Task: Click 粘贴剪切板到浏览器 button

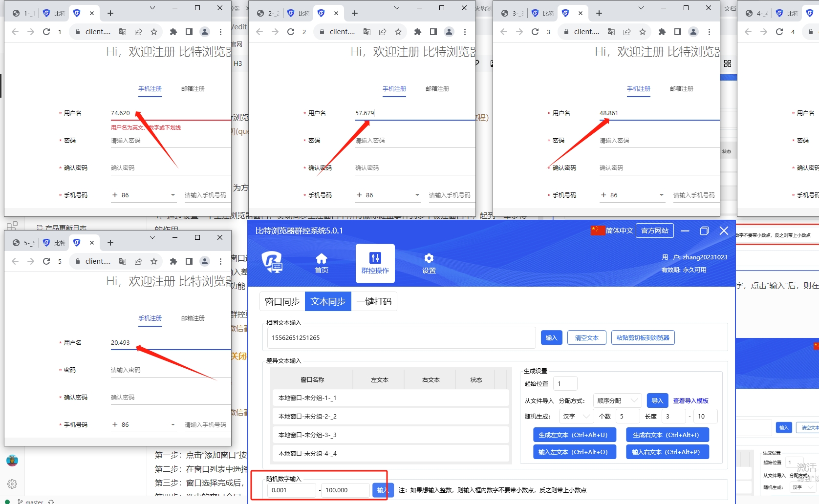Action: [643, 337]
